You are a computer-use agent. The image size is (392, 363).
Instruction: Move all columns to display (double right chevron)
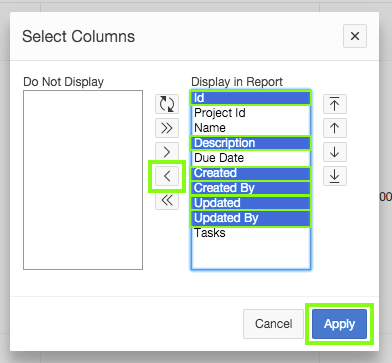(167, 128)
